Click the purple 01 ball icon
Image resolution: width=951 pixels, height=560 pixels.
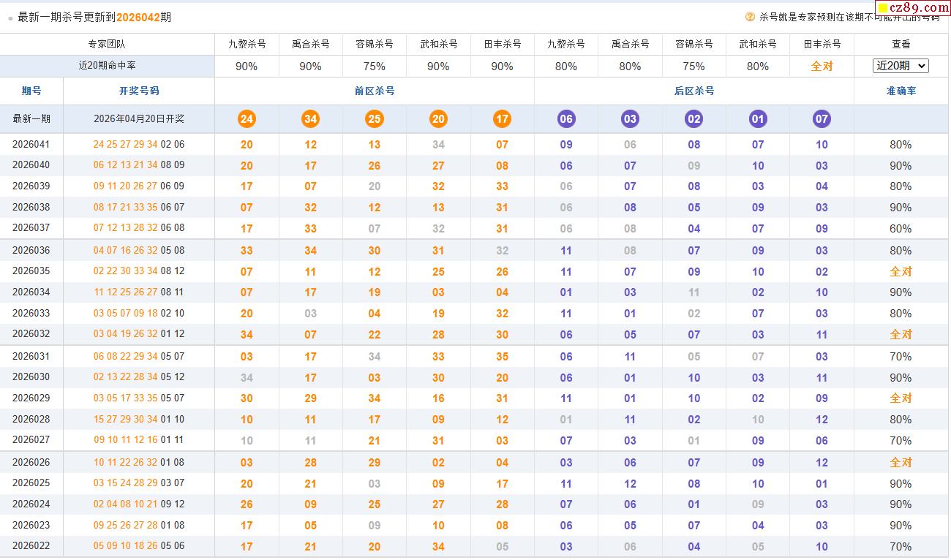pyautogui.click(x=758, y=119)
